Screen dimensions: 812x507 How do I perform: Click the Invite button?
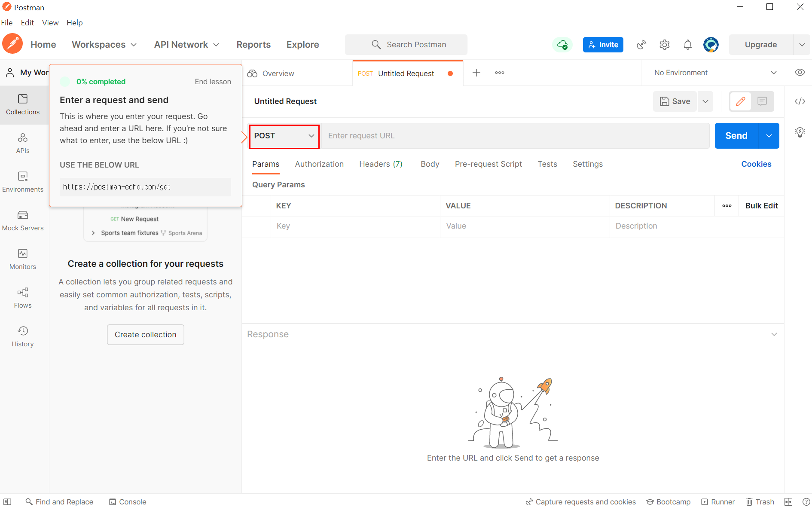point(603,45)
